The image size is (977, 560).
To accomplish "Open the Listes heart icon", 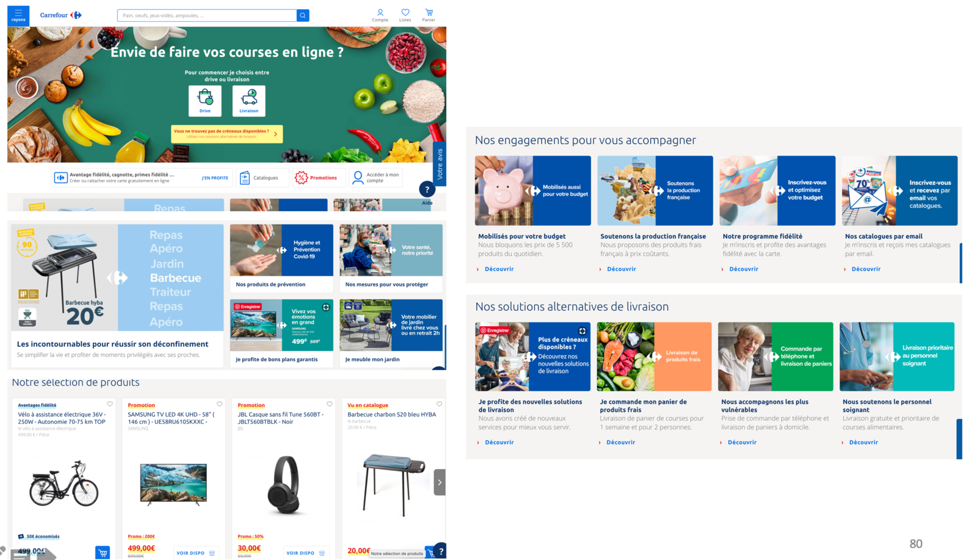I will pos(405,15).
